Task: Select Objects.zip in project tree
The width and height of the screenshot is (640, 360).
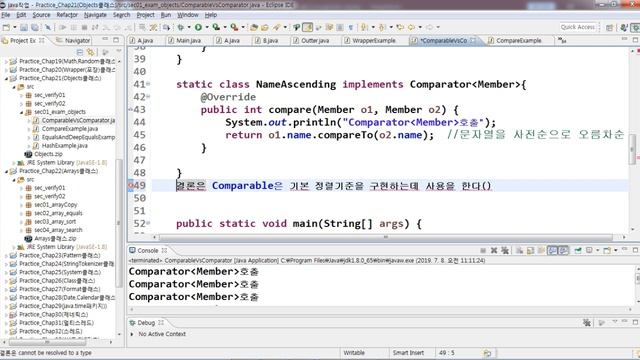Action: (48, 154)
